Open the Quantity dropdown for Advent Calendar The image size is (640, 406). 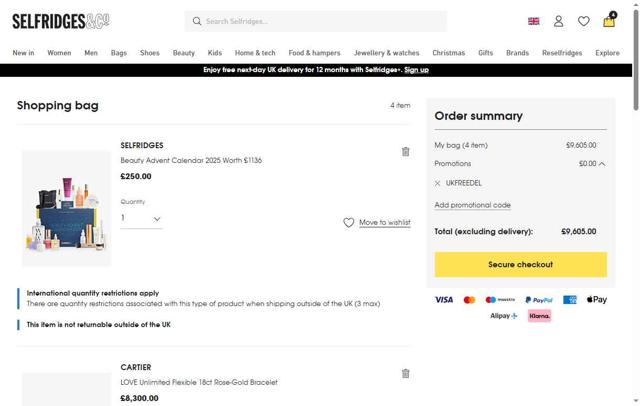click(141, 218)
